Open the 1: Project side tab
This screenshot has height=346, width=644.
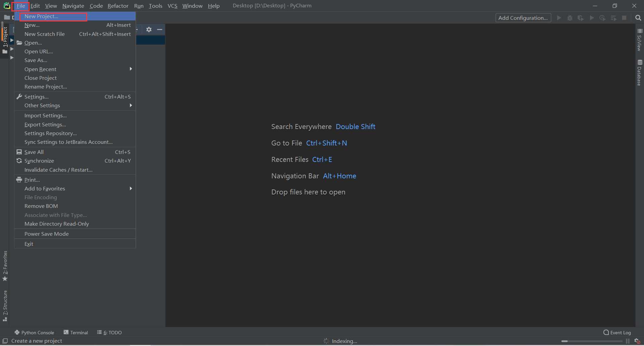coord(5,40)
